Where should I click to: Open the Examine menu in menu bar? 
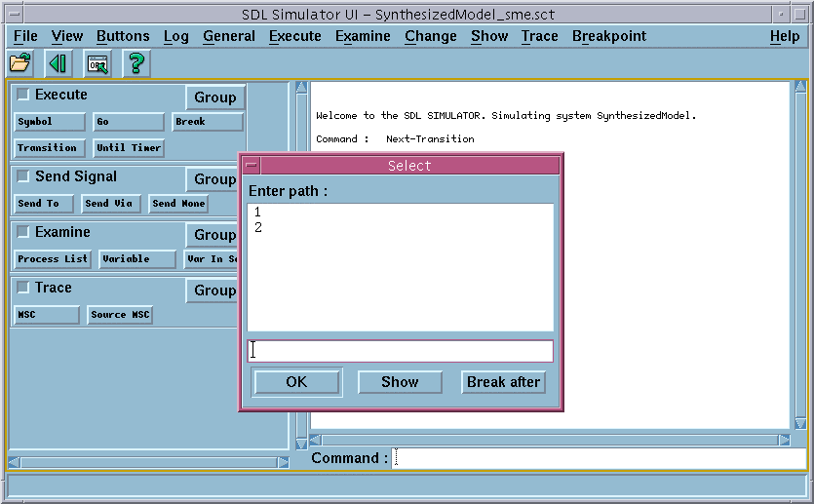pos(363,36)
